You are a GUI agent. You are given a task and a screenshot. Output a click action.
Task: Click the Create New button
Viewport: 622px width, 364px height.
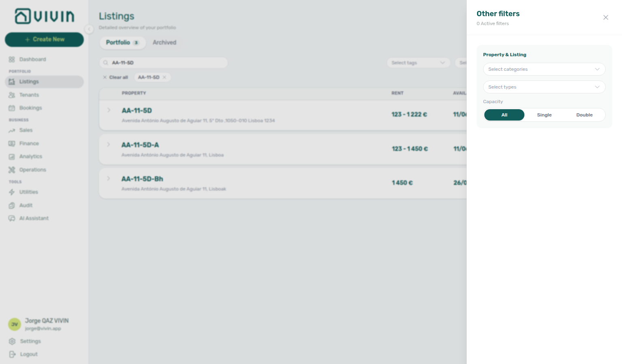tap(44, 39)
